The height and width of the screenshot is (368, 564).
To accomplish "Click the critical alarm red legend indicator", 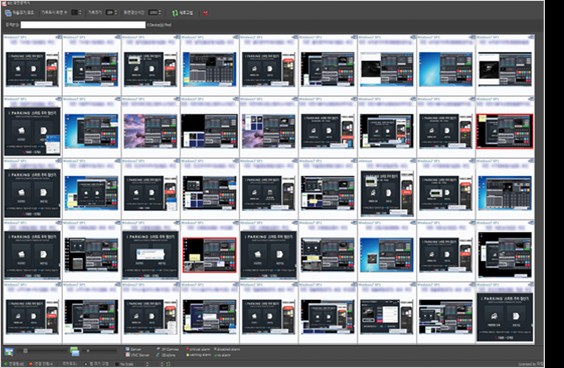I will (187, 349).
